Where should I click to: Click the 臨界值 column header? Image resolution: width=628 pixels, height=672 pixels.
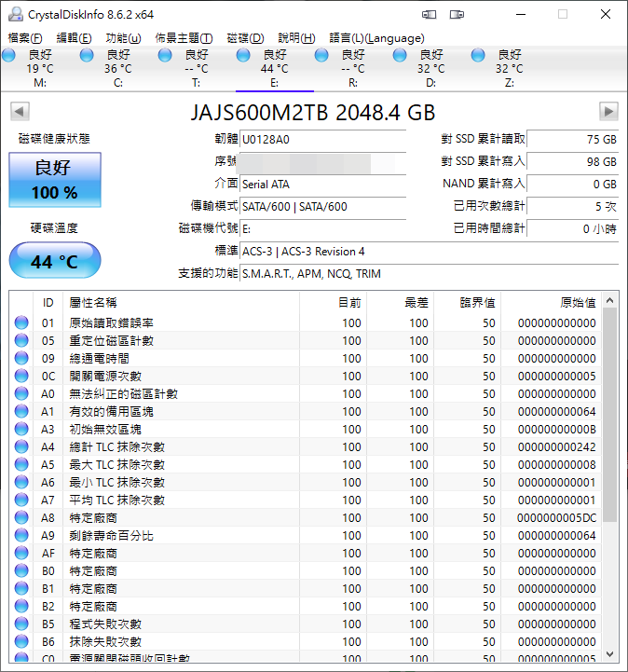(468, 303)
